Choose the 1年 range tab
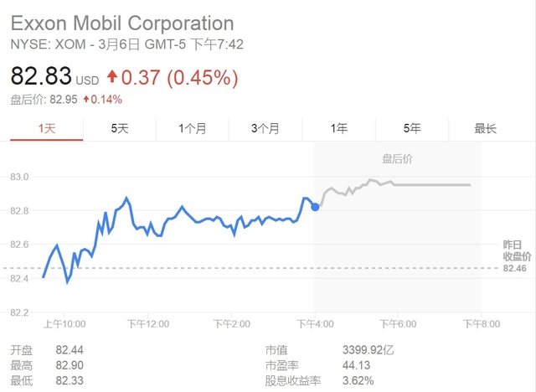 pos(339,128)
